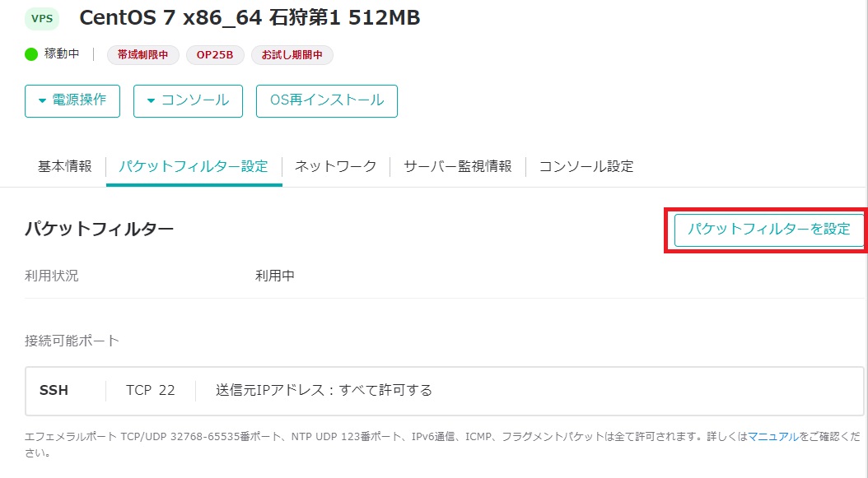Expand the 電源操作 power menu
The height and width of the screenshot is (478, 868).
click(x=72, y=100)
